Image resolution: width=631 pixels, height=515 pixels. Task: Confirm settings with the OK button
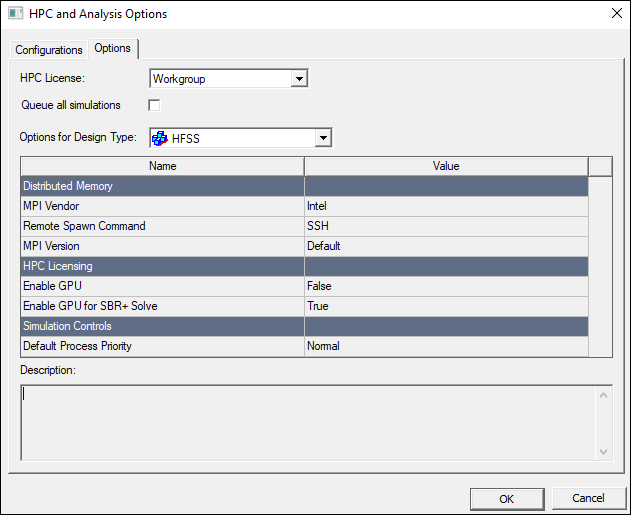click(x=507, y=499)
